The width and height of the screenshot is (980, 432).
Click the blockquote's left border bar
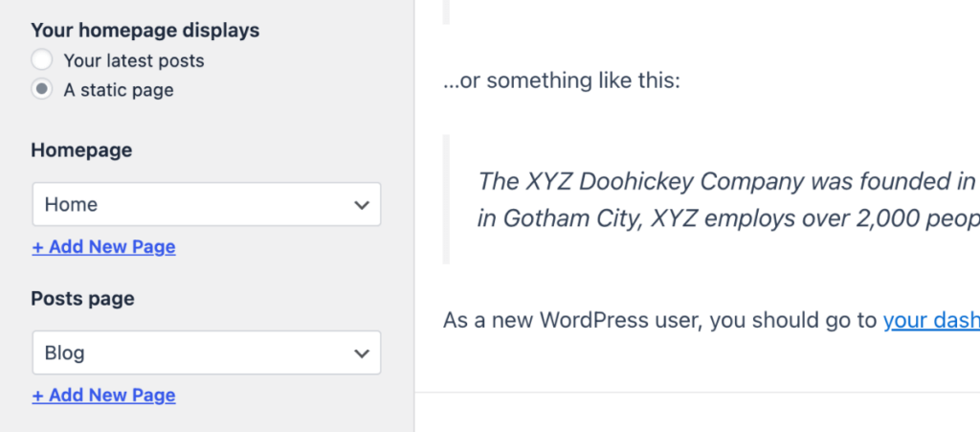coord(446,199)
